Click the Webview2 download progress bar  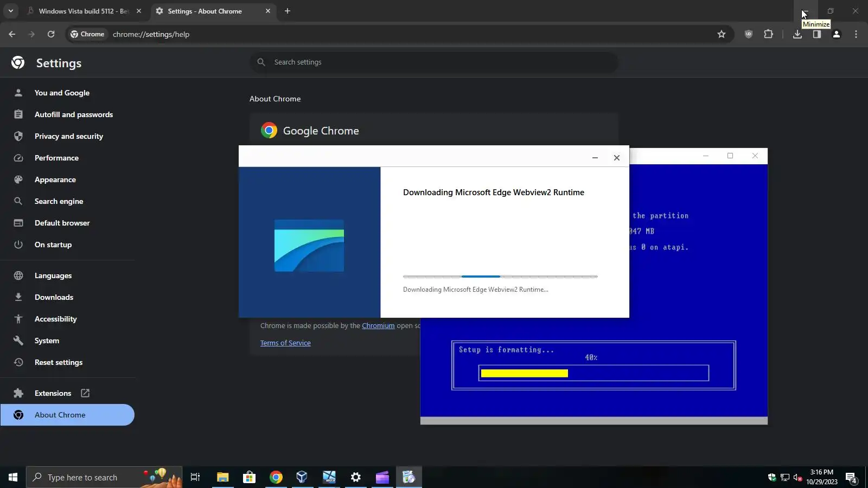pos(500,277)
